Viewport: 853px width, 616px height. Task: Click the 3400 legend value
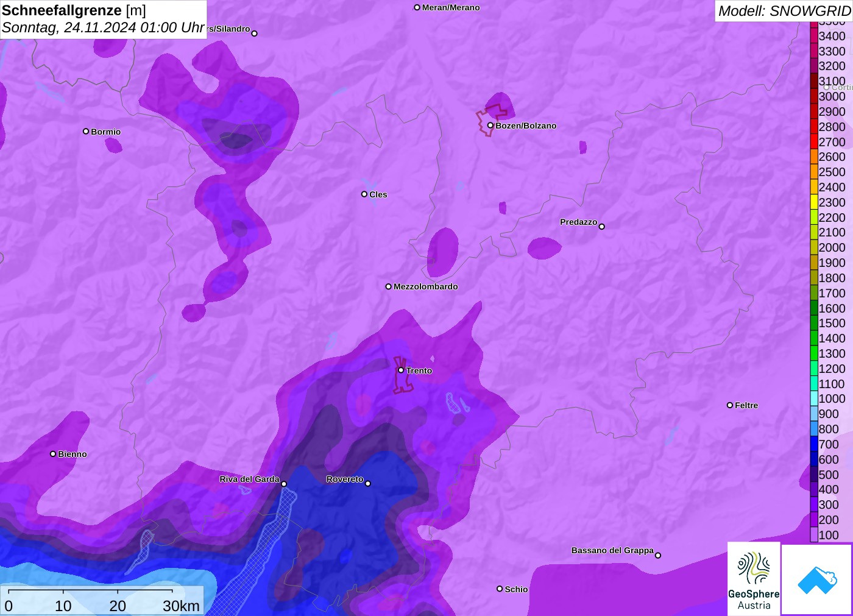coord(832,36)
